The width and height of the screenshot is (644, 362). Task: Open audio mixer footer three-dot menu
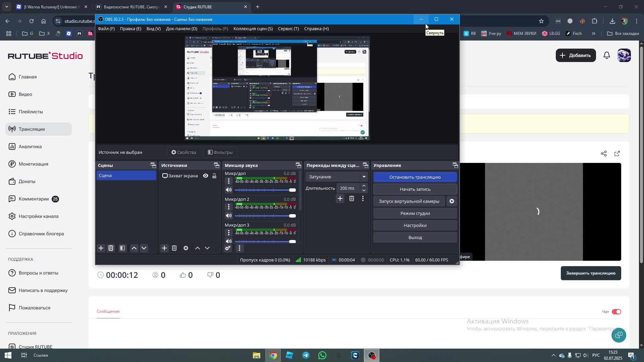tap(239, 248)
